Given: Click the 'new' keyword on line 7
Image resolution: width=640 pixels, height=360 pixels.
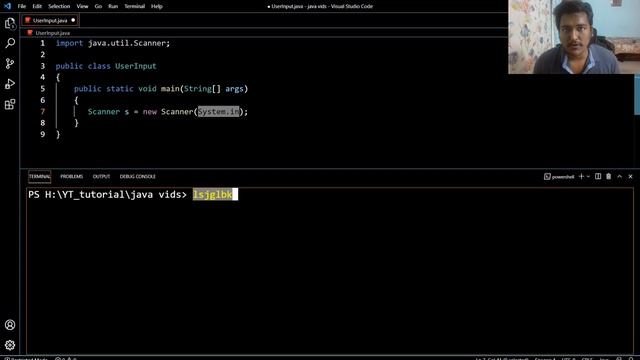Looking at the screenshot, I should point(150,111).
